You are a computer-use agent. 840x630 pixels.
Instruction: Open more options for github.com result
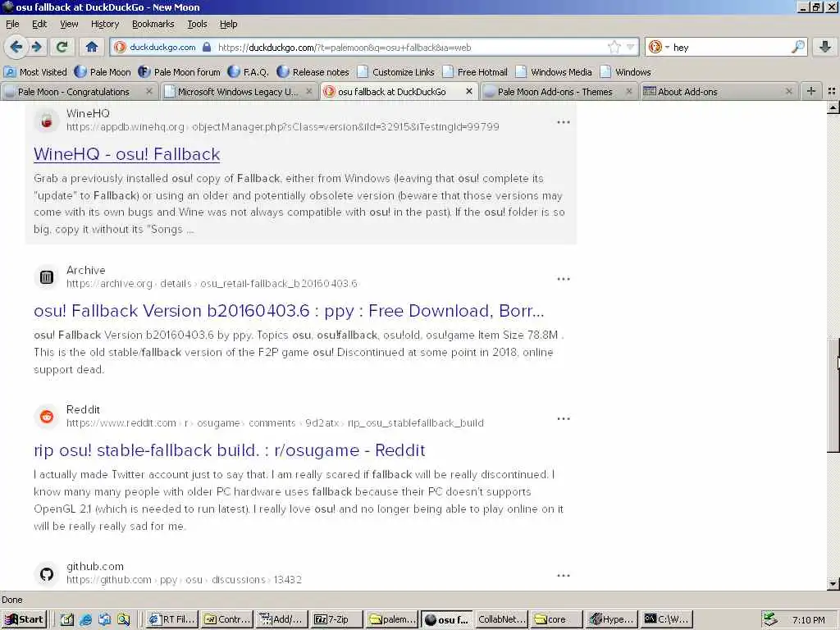(563, 575)
